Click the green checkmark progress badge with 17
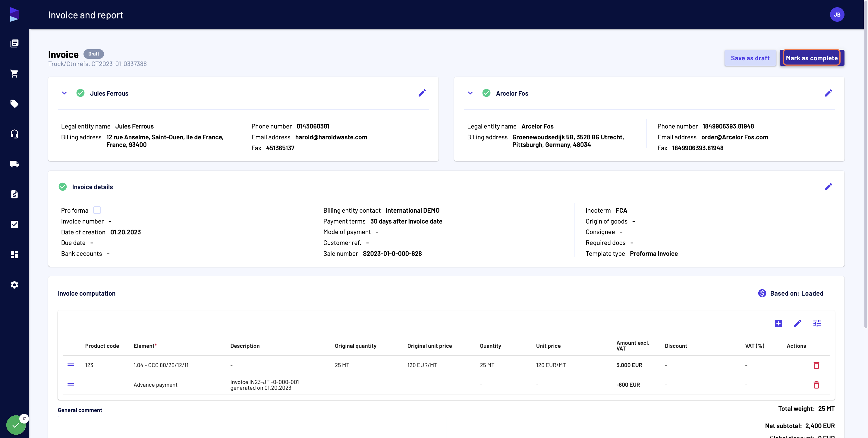This screenshot has height=438, width=868. pyautogui.click(x=16, y=425)
